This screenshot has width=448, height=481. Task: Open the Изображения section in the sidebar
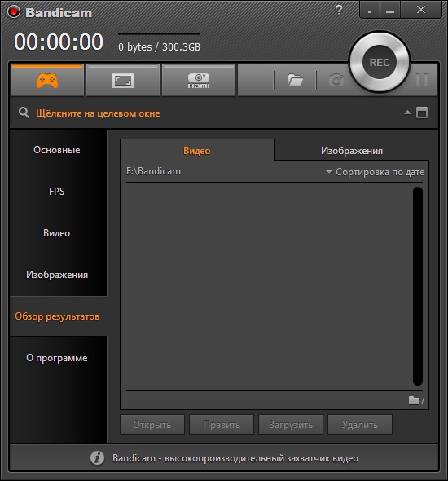(57, 275)
